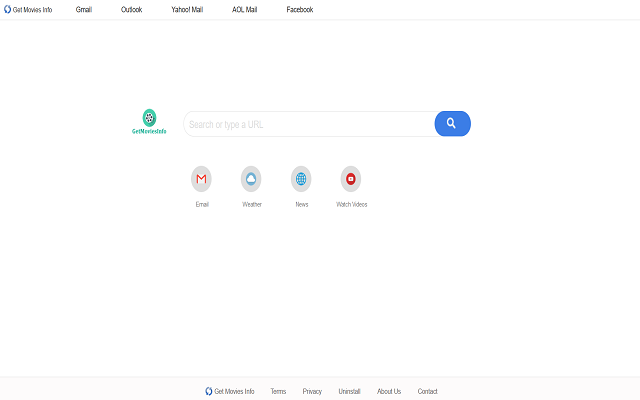Click the Get Movies Info footer link

pyautogui.click(x=230, y=391)
